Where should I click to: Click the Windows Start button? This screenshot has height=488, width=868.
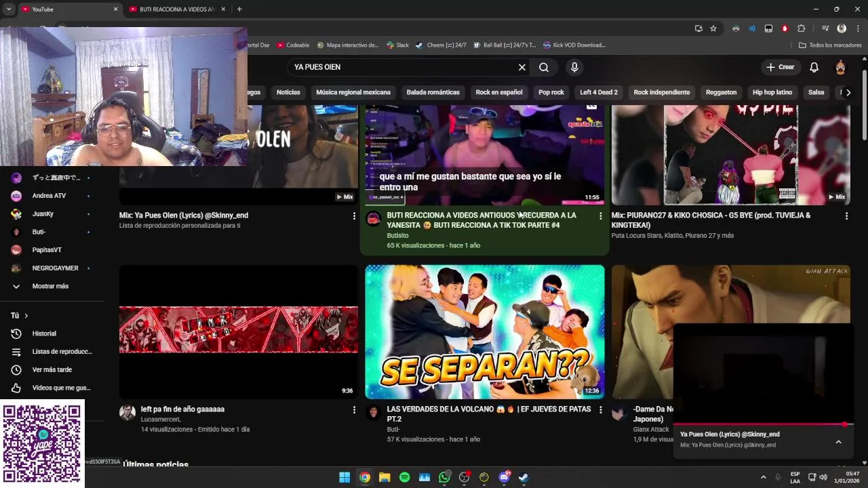coord(344,477)
